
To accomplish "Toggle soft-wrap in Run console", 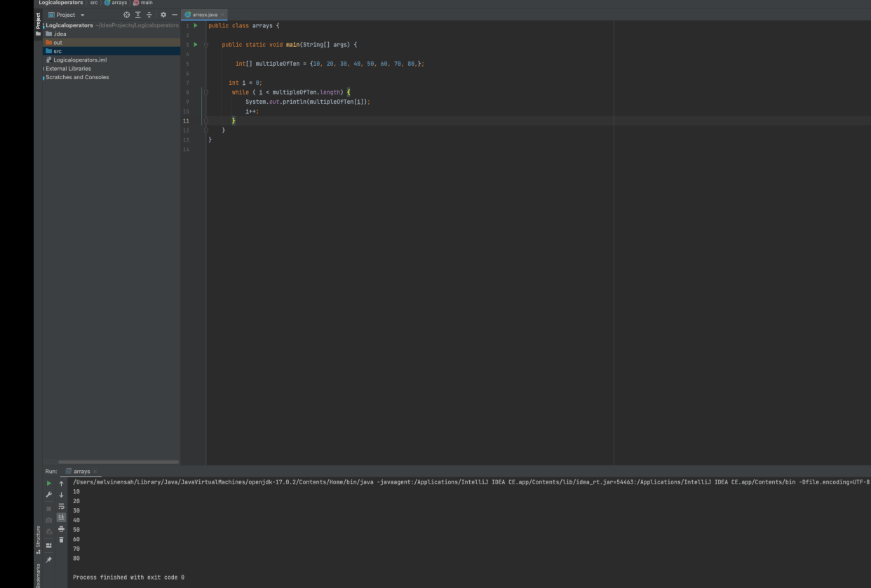I will click(x=61, y=506).
